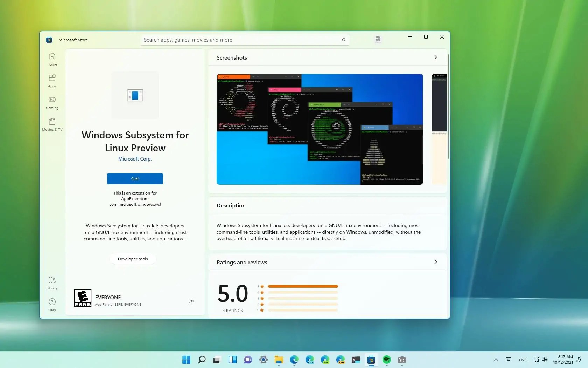The image size is (588, 368).
Task: Expand the Screenshots gallery with its chevron
Action: (435, 57)
